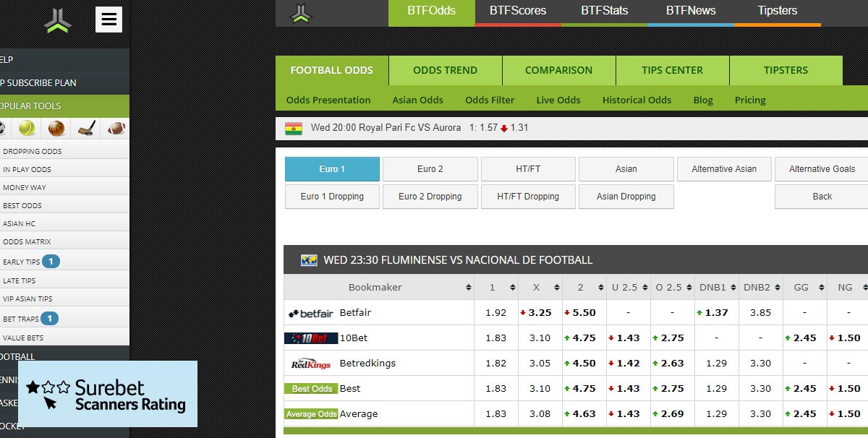Click the Betfair bookmaker logo

tap(311, 313)
